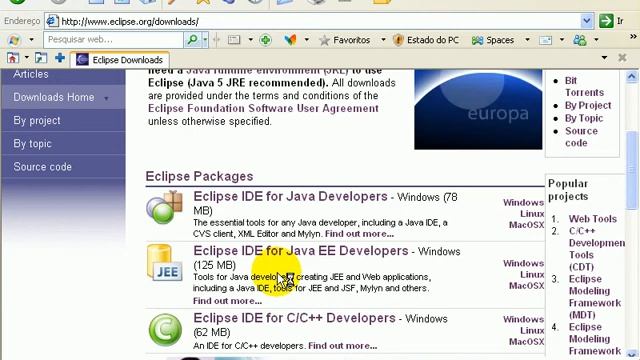Show hidden toolbar items via chevron

633,36
